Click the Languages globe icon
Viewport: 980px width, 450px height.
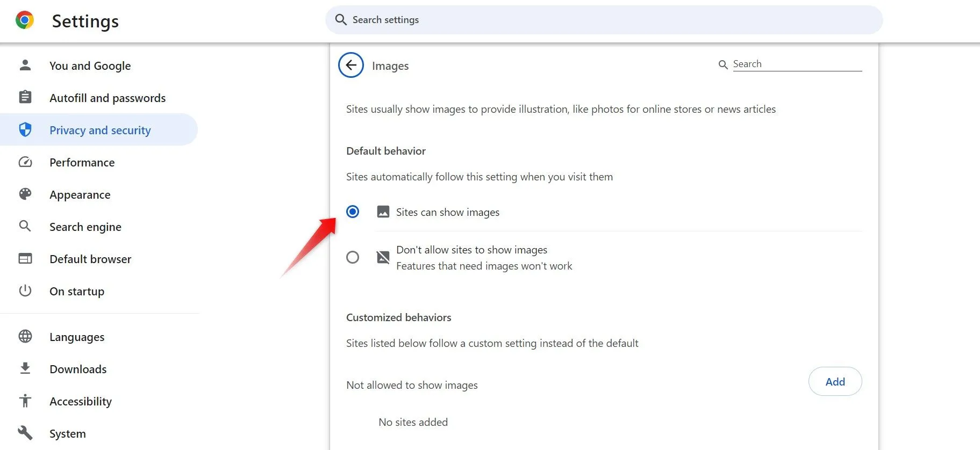pyautogui.click(x=25, y=336)
